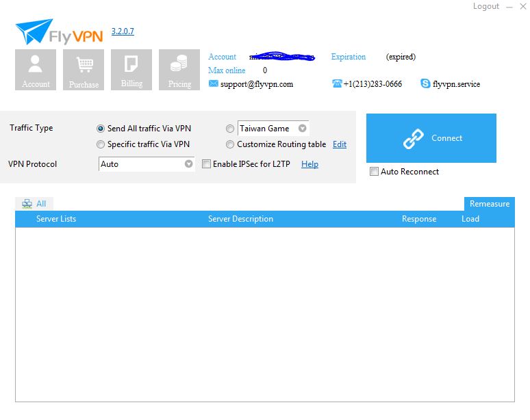The image size is (530, 420).
Task: Open the Billing tile
Action: pos(131,70)
